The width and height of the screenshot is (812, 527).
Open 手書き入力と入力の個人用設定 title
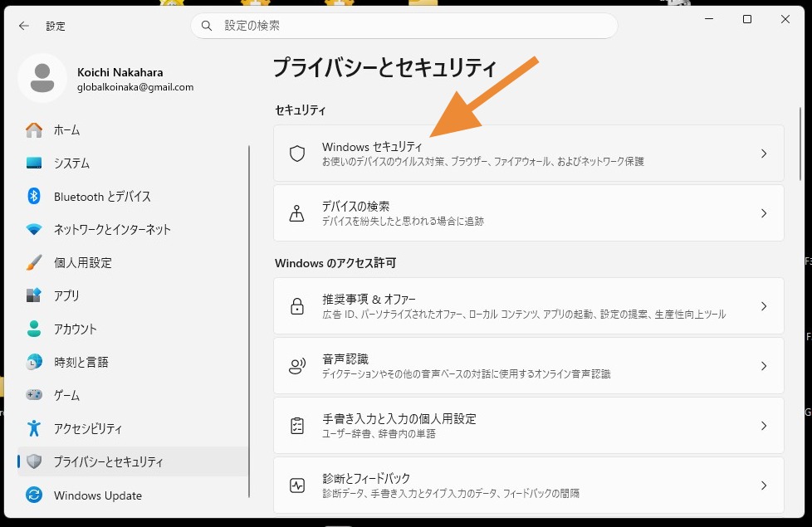(399, 419)
